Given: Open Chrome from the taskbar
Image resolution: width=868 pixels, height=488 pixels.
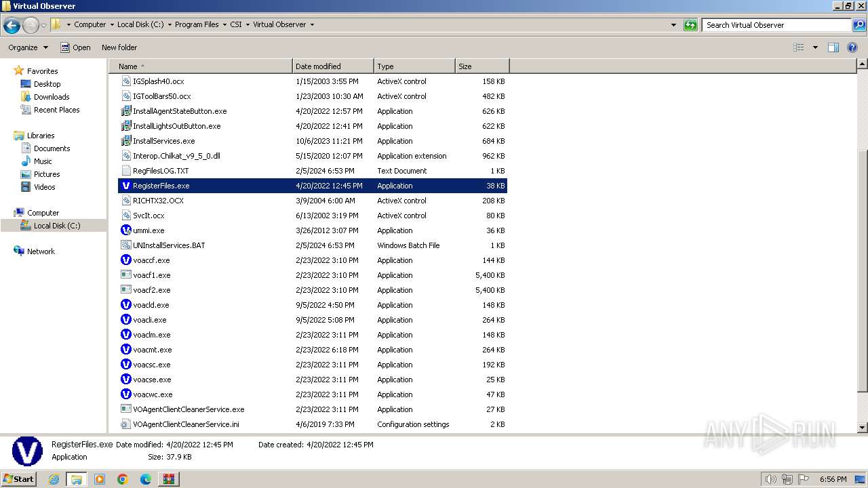Looking at the screenshot, I should point(123,479).
